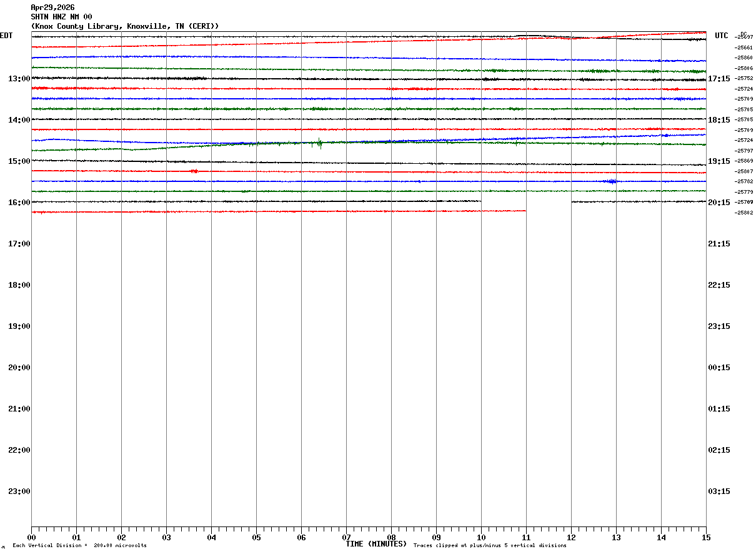Click the TIME (MINUTES) axis title
Screen dimensions: 756x554
(376, 544)
